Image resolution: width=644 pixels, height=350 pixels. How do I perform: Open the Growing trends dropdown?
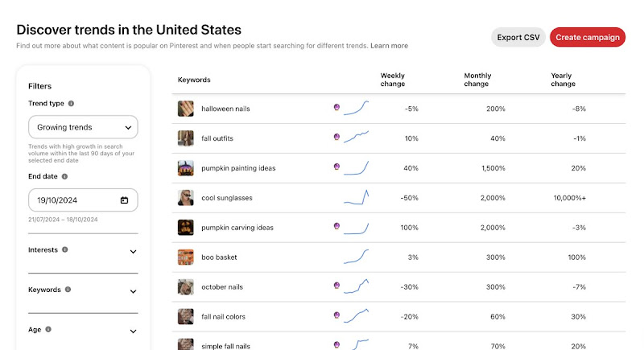point(83,127)
